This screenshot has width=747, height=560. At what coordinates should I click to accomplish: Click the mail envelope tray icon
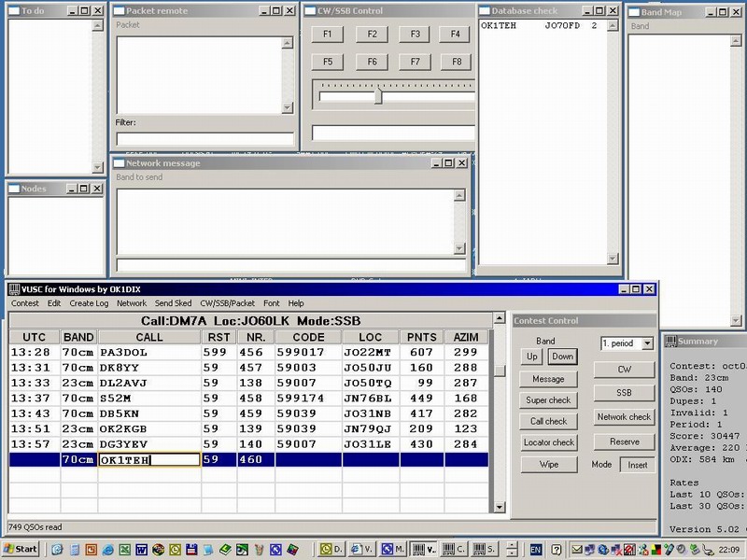click(577, 550)
